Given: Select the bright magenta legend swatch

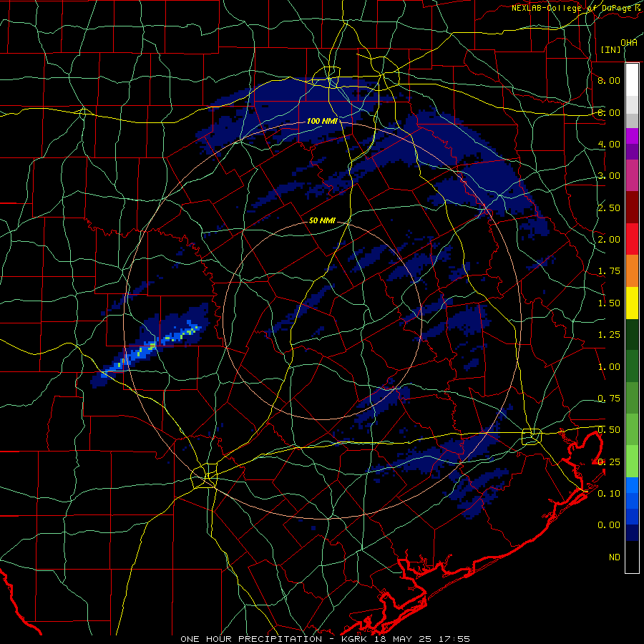Looking at the screenshot, I should point(632,136).
